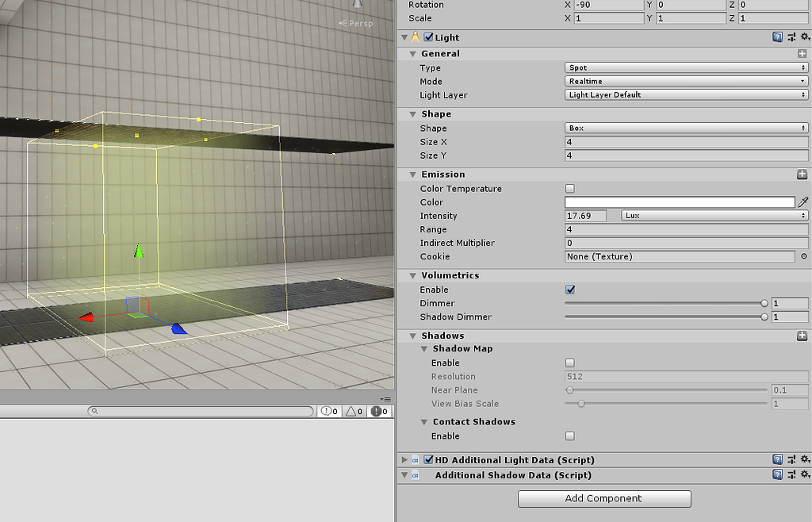Click the light bulb icon on Light header
812x522 pixels.
pos(416,36)
